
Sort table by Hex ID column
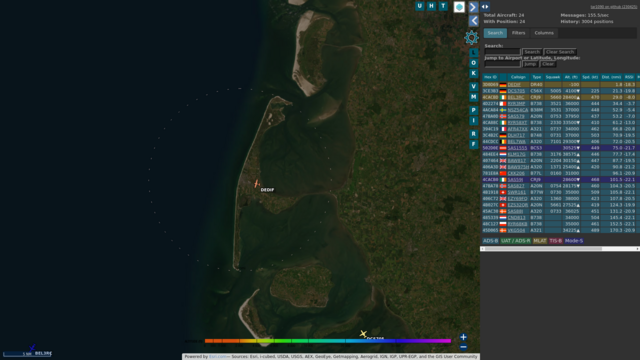pos(490,77)
